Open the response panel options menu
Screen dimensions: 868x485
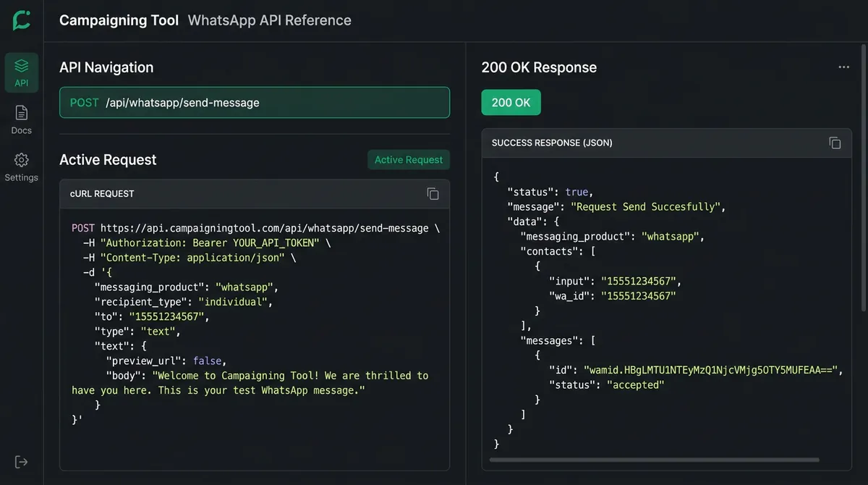pos(843,67)
